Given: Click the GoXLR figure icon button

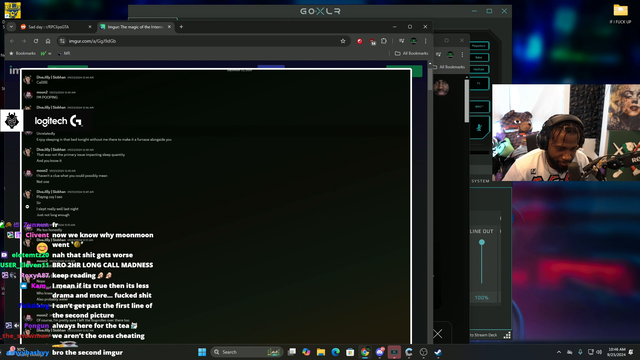Looking at the screenshot, I should [479, 128].
